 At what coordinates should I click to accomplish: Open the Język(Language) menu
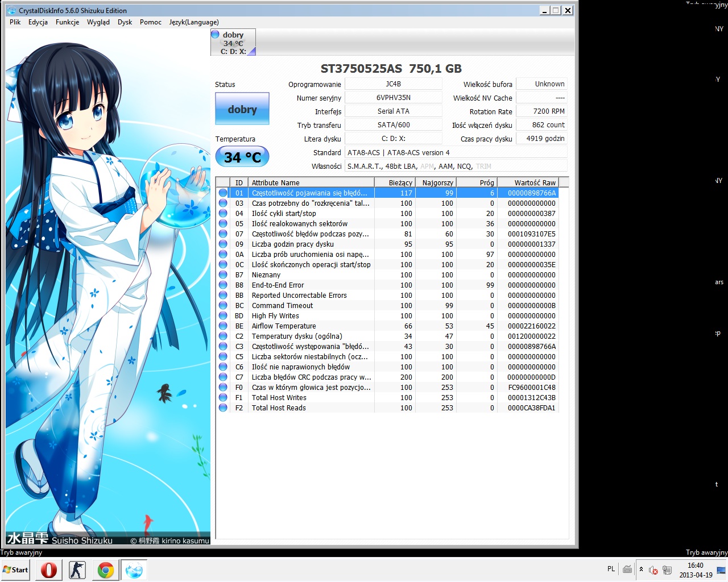pos(194,22)
